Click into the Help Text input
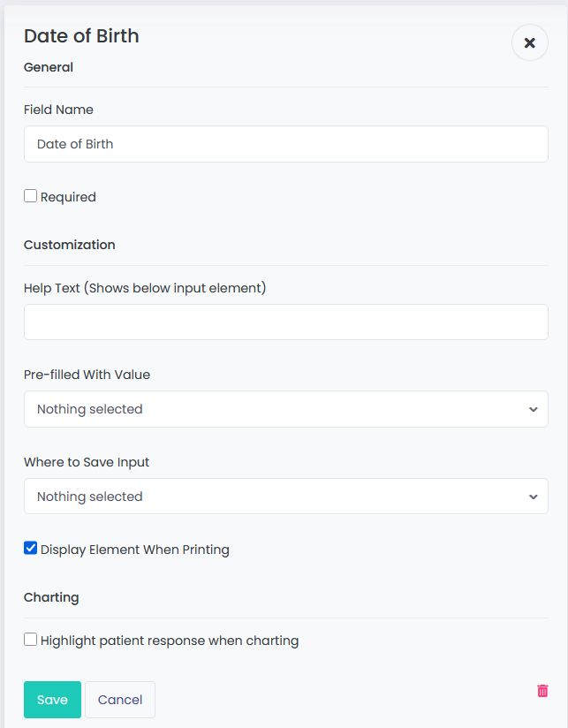This screenshot has width=568, height=728. [x=286, y=322]
